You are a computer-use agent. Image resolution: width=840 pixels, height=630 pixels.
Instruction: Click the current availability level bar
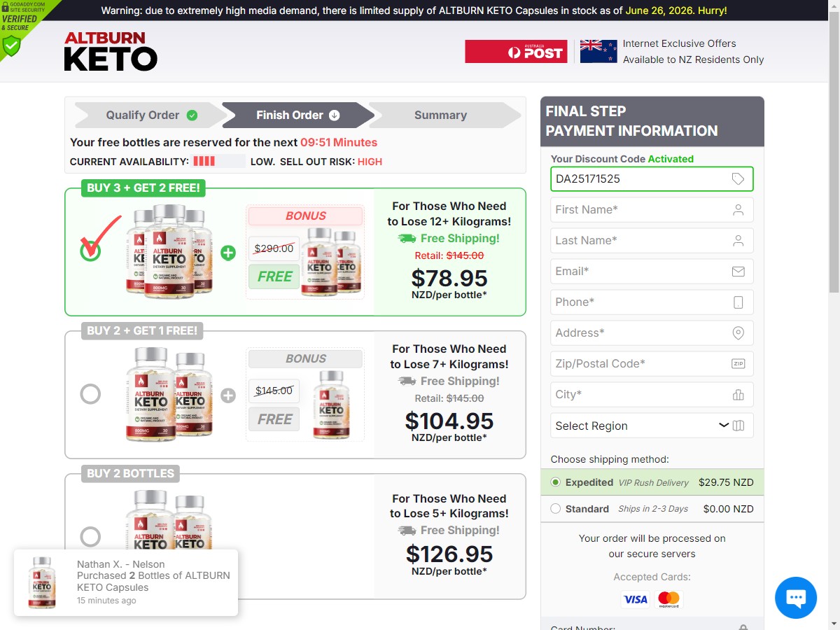click(219, 162)
